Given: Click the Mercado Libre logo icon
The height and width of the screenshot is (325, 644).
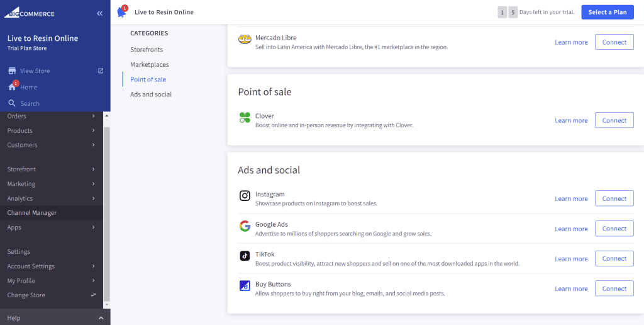Looking at the screenshot, I should (245, 40).
